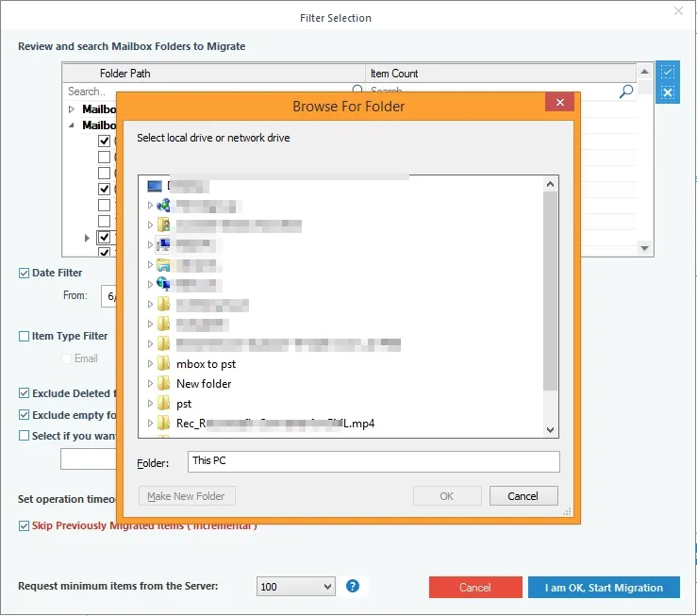
Task: Click the Cancel button in Browse For Folder
Action: (523, 496)
